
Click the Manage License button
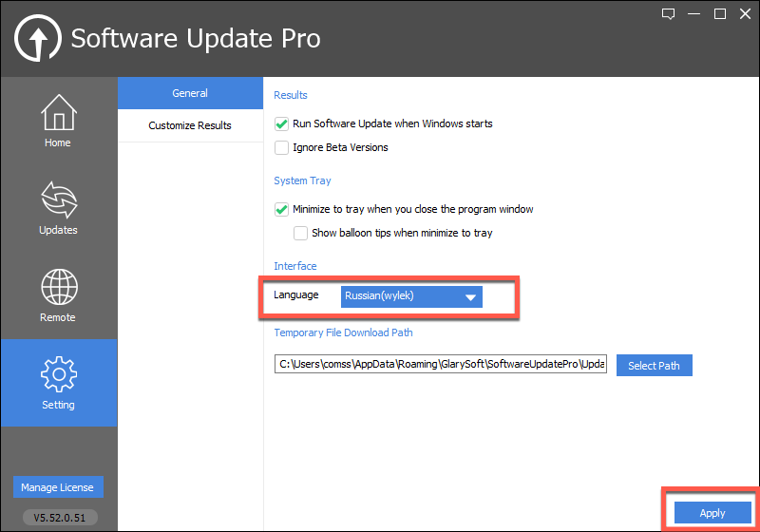pos(58,487)
